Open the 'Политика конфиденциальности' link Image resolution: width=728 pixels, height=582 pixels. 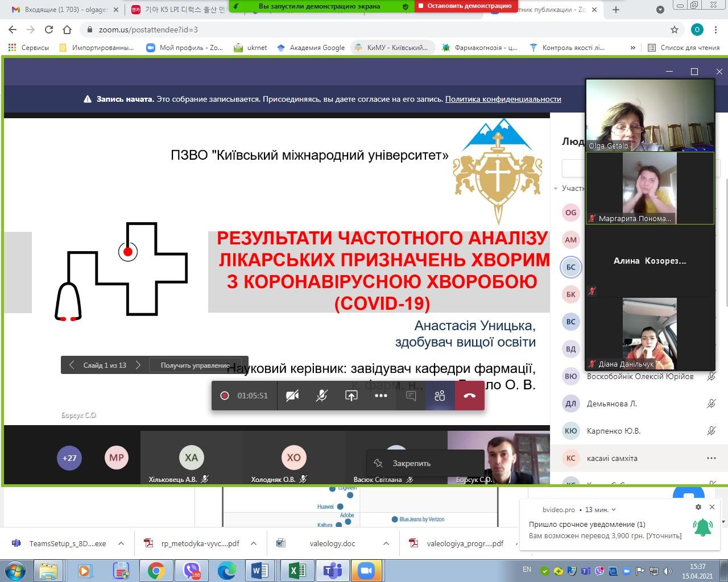(503, 99)
